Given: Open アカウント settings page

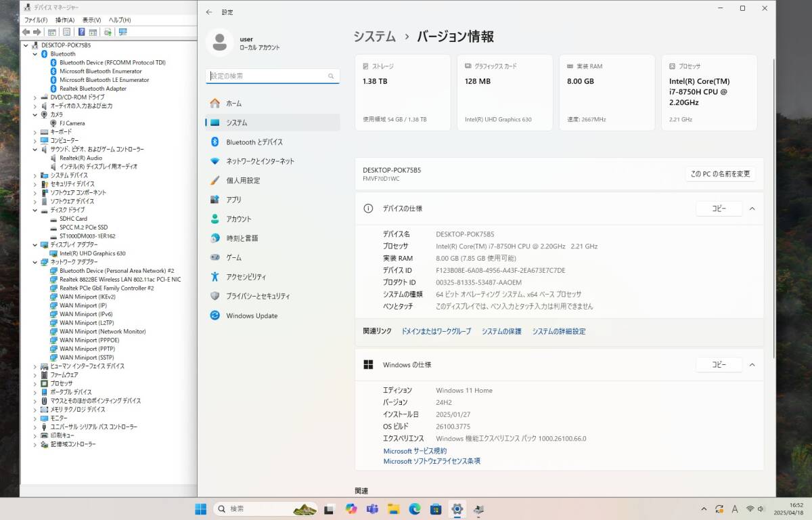Looking at the screenshot, I should (273, 219).
